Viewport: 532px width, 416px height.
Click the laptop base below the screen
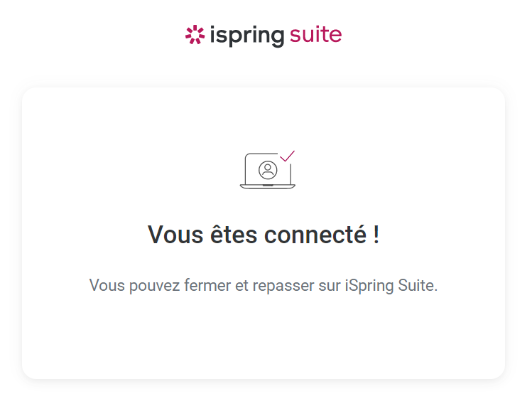[x=267, y=186]
